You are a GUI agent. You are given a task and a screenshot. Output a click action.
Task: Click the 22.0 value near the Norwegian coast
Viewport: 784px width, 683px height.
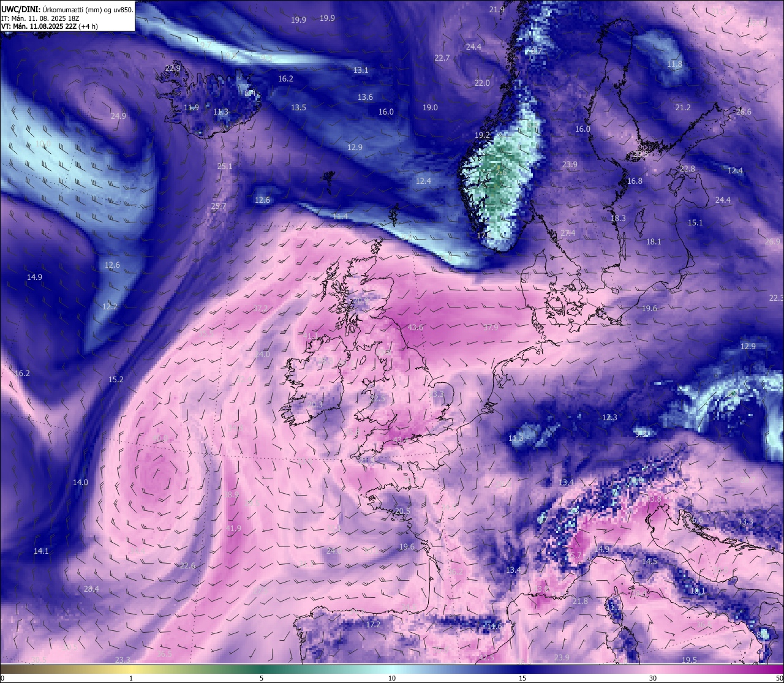(482, 83)
